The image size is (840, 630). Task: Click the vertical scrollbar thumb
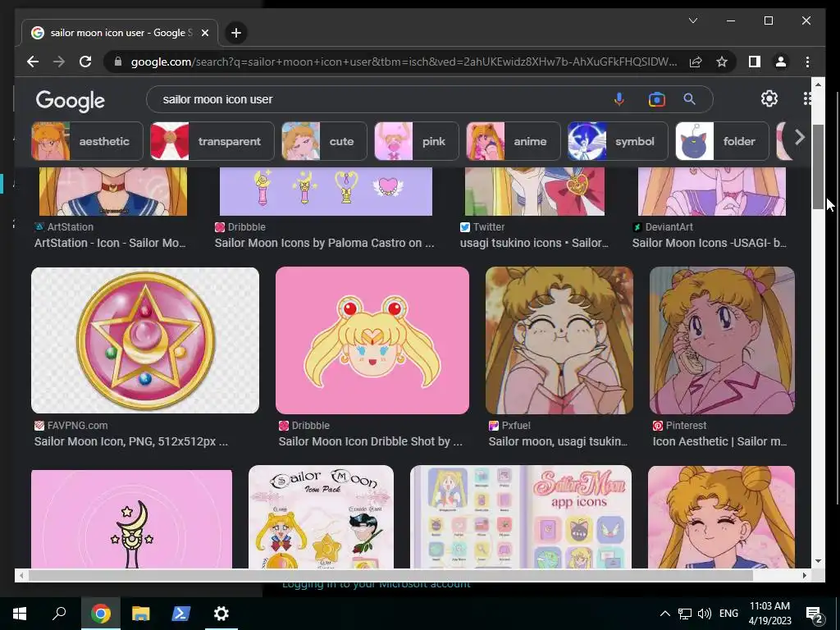[818, 167]
